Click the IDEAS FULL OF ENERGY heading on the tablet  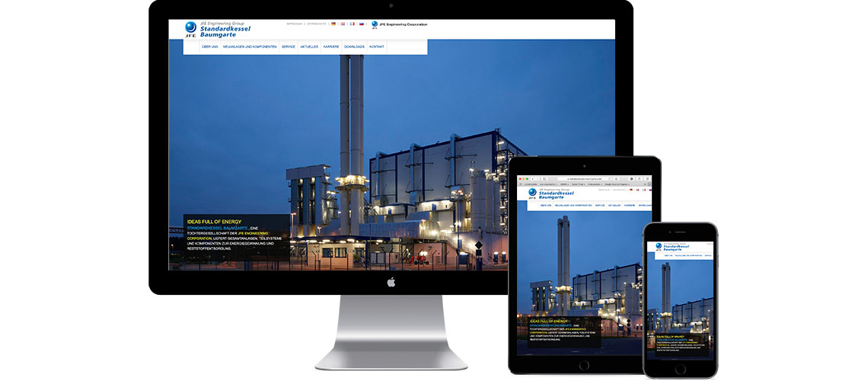(548, 321)
